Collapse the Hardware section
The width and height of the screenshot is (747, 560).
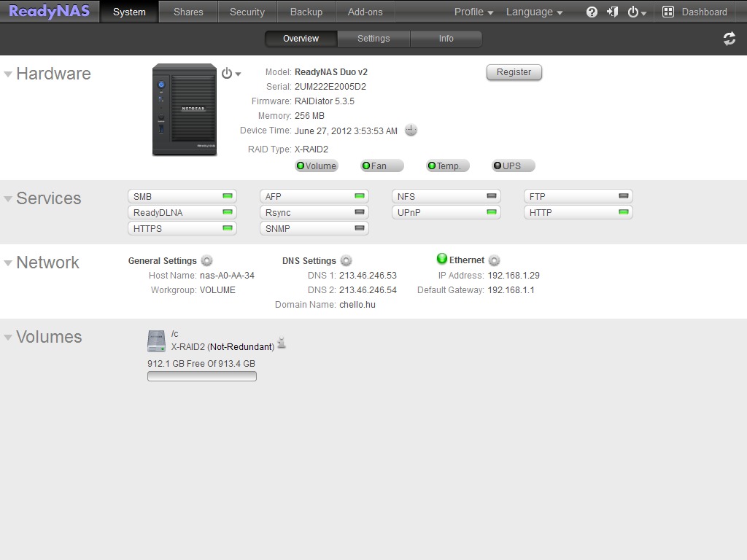[8, 74]
